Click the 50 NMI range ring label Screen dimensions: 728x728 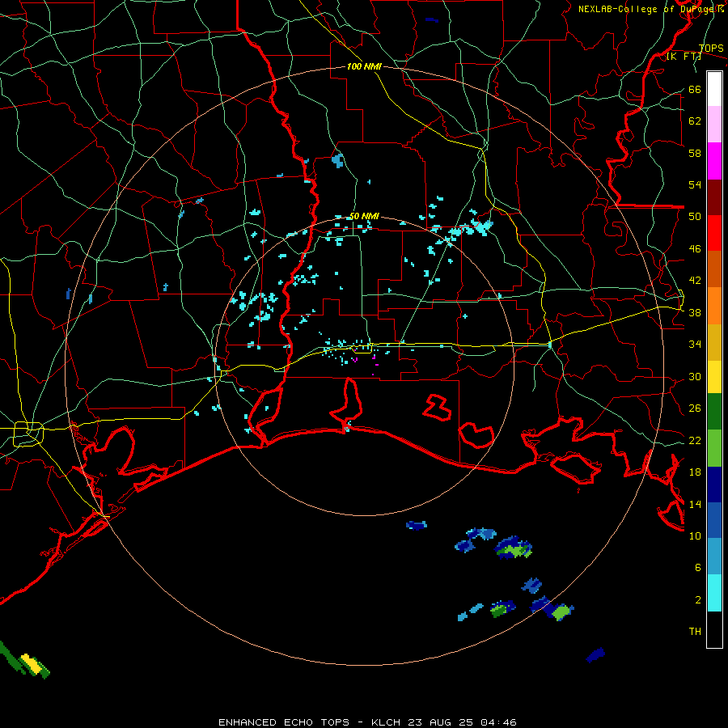pos(365,216)
